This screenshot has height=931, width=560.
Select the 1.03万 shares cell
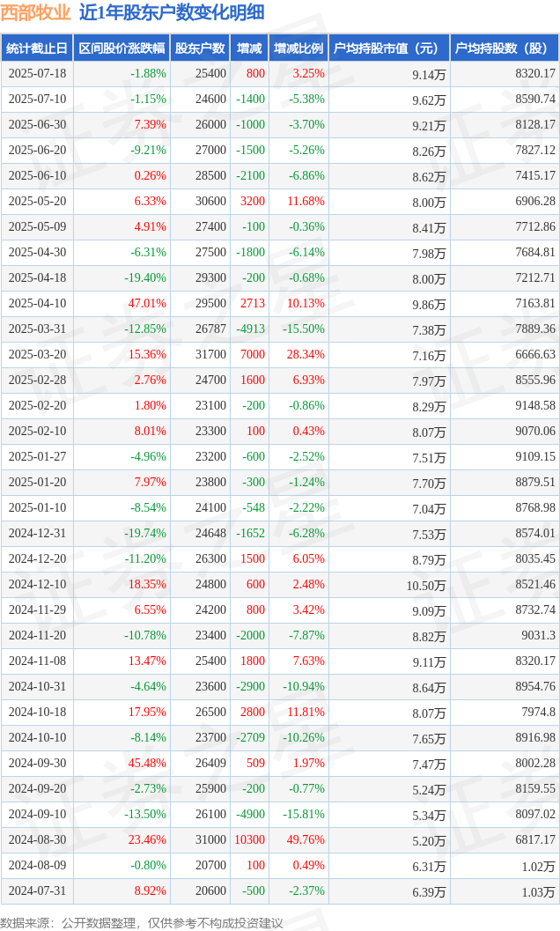(538, 892)
